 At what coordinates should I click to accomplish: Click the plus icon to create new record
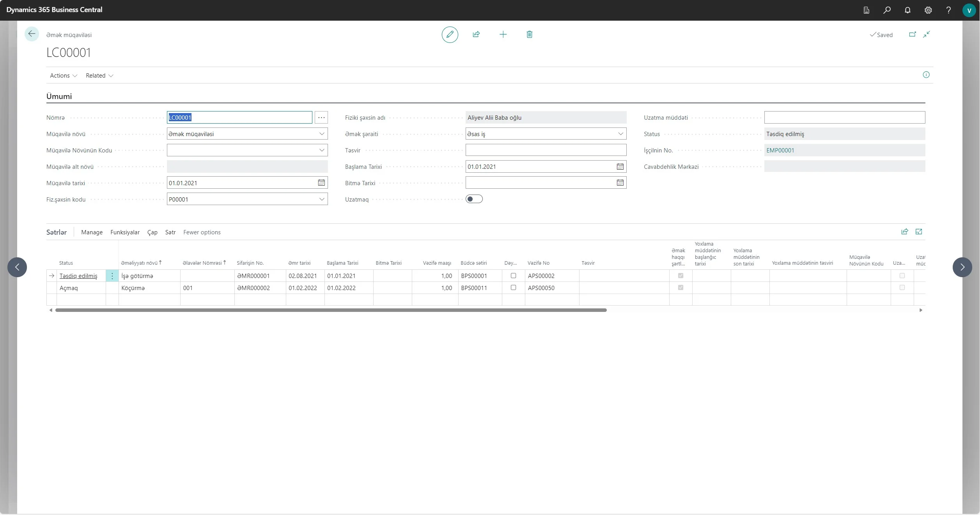click(503, 34)
